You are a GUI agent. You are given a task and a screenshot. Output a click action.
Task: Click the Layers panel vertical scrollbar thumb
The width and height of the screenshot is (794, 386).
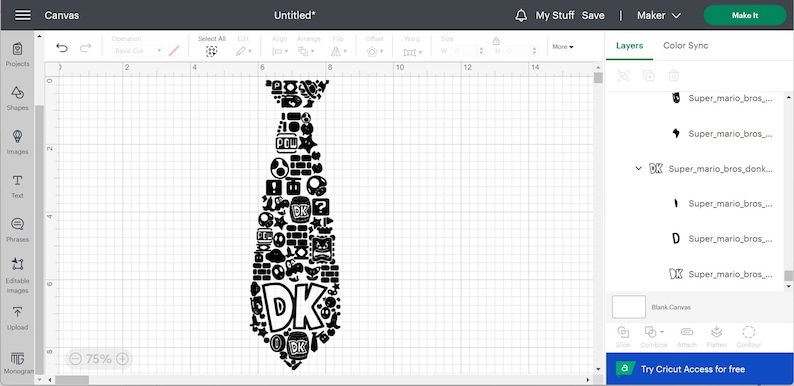pyautogui.click(x=788, y=275)
